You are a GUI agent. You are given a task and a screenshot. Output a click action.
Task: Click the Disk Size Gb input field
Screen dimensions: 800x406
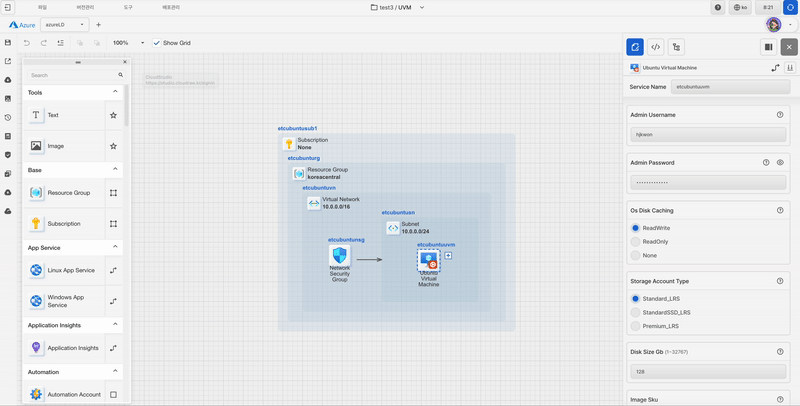tap(708, 372)
